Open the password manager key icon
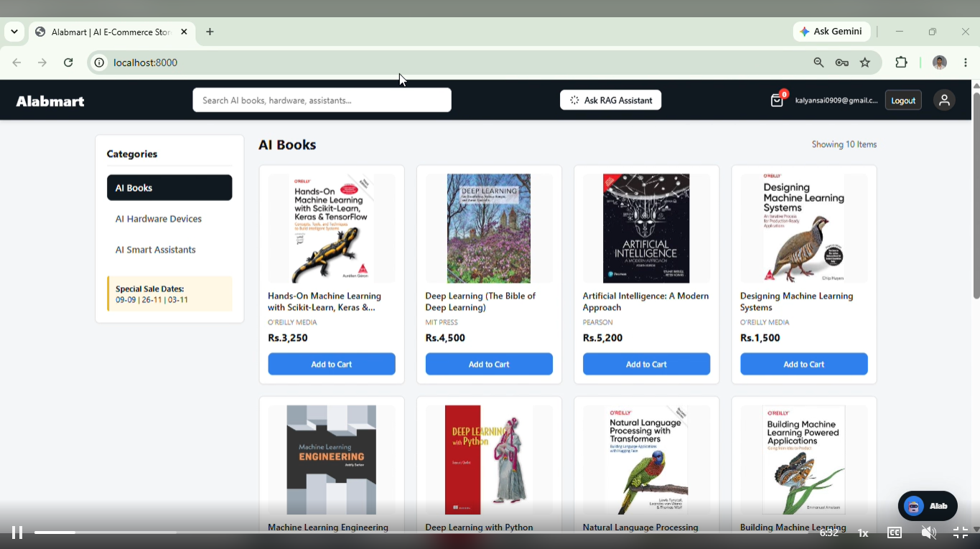Image resolution: width=980 pixels, height=549 pixels. point(841,62)
